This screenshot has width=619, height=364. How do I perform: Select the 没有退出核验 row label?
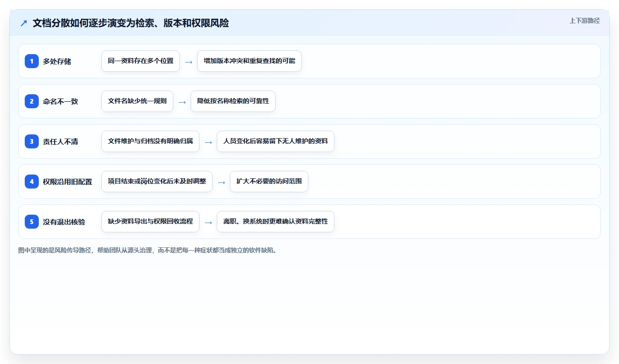[x=64, y=222]
